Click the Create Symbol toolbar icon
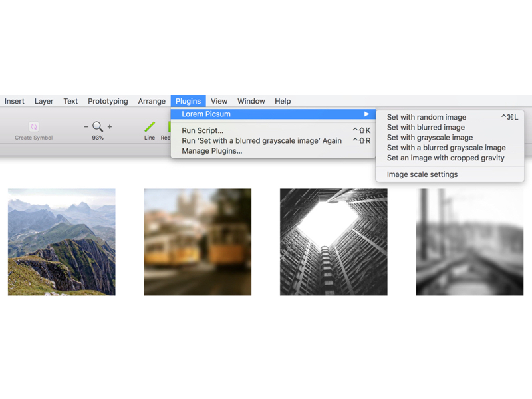This screenshot has width=532, height=399. click(34, 126)
